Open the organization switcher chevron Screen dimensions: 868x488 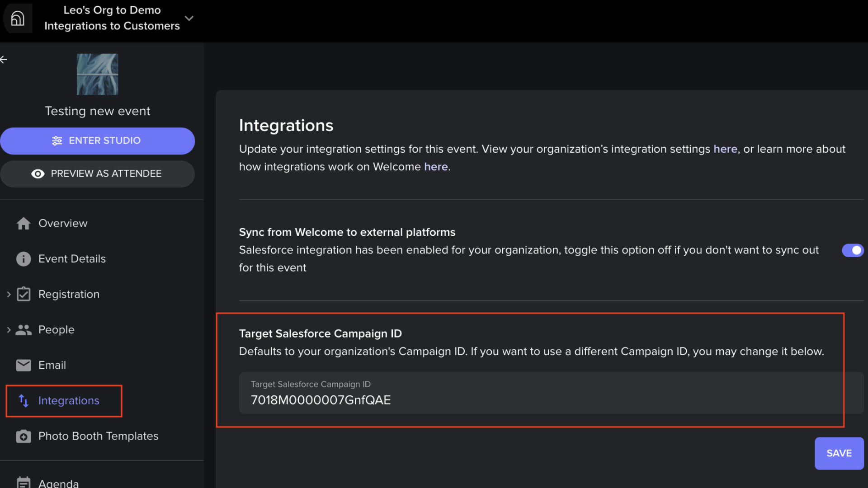[x=189, y=19]
